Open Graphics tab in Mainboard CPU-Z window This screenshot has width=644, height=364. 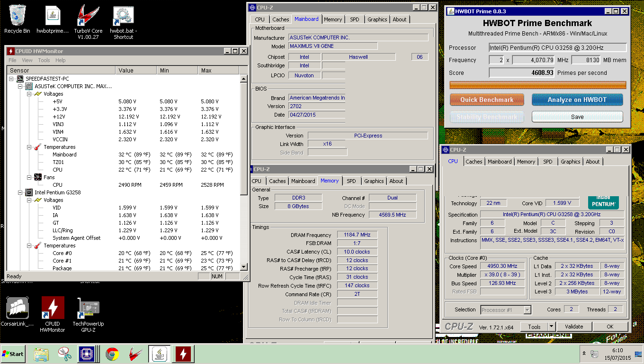(377, 19)
